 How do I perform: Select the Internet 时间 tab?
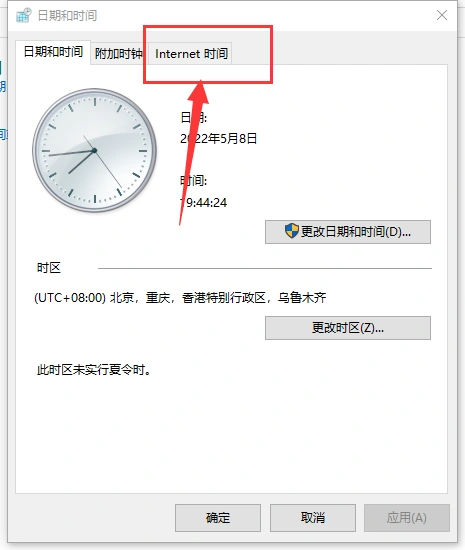pyautogui.click(x=191, y=54)
